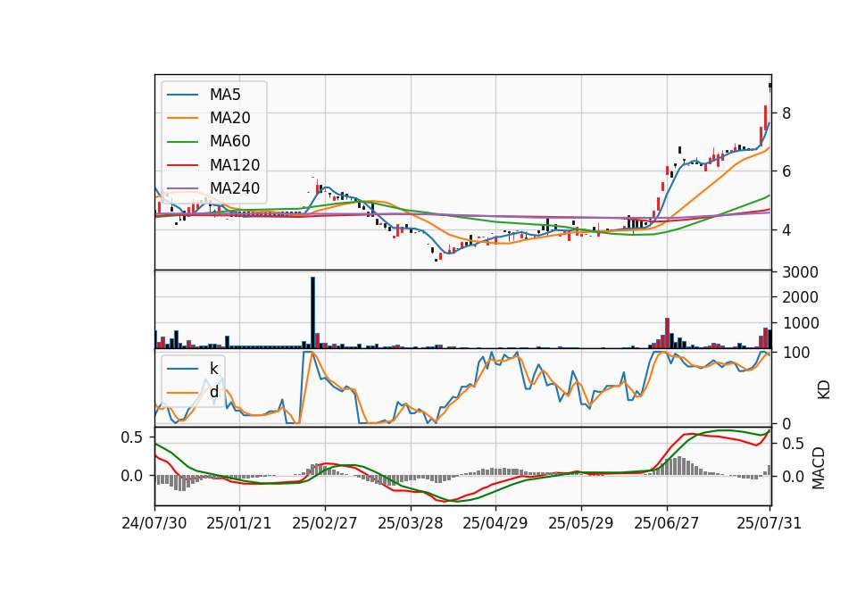857x616 pixels.
Task: Click the blue MA5 legend line
Action: tap(182, 95)
